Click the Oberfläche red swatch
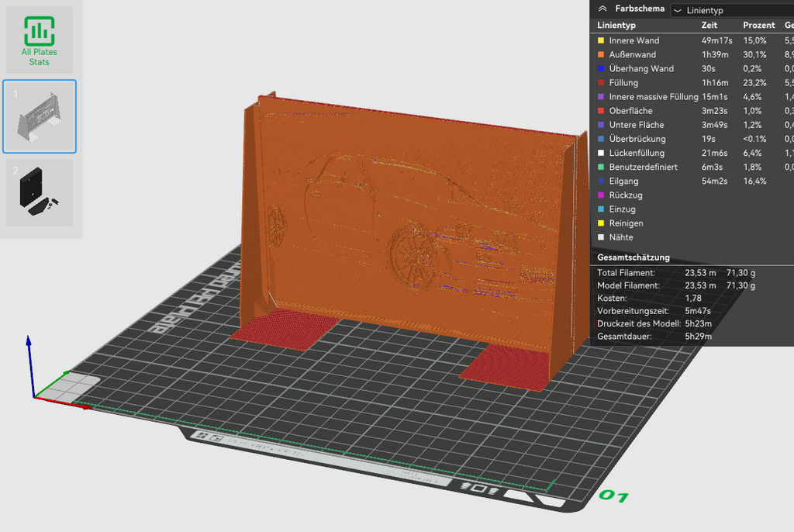This screenshot has width=794, height=532. click(601, 110)
